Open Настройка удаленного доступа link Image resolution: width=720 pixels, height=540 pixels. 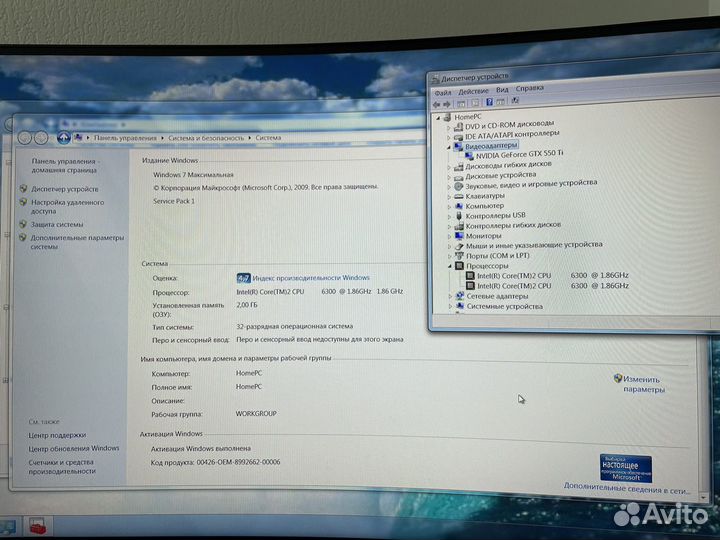coord(68,207)
